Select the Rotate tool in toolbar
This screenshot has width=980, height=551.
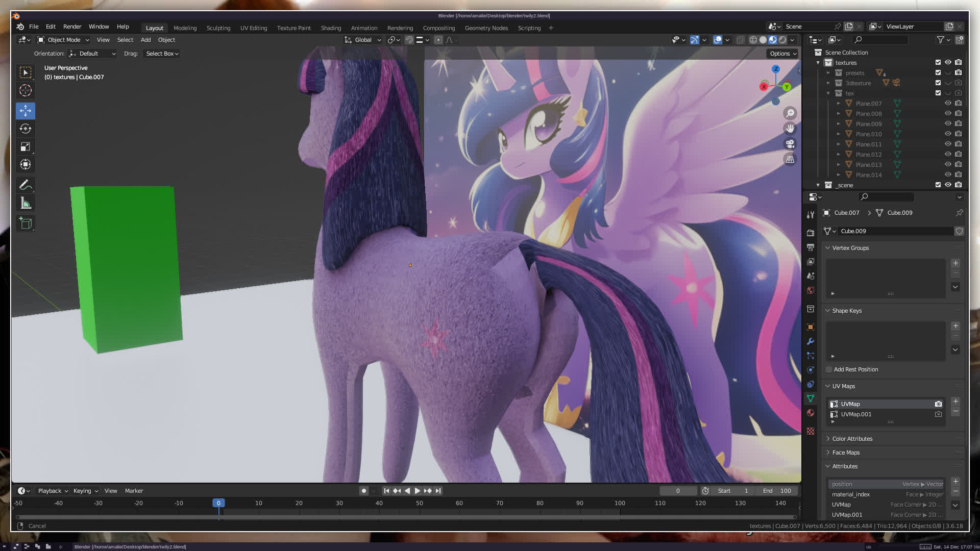point(26,129)
